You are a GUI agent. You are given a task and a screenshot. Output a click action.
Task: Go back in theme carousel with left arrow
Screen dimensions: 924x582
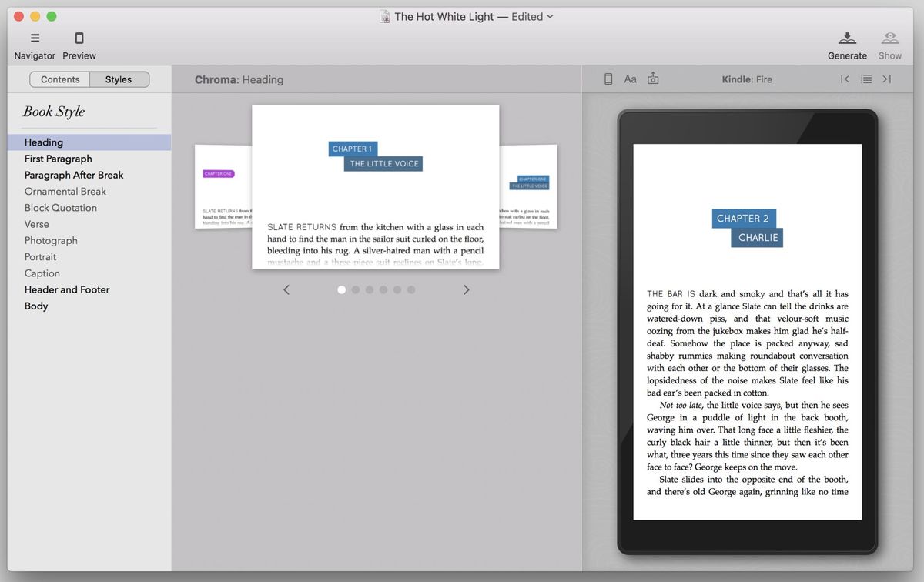(286, 289)
